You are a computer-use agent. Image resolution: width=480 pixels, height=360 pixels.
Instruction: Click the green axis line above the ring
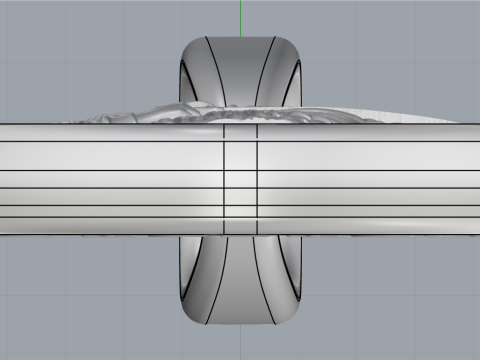click(x=240, y=18)
